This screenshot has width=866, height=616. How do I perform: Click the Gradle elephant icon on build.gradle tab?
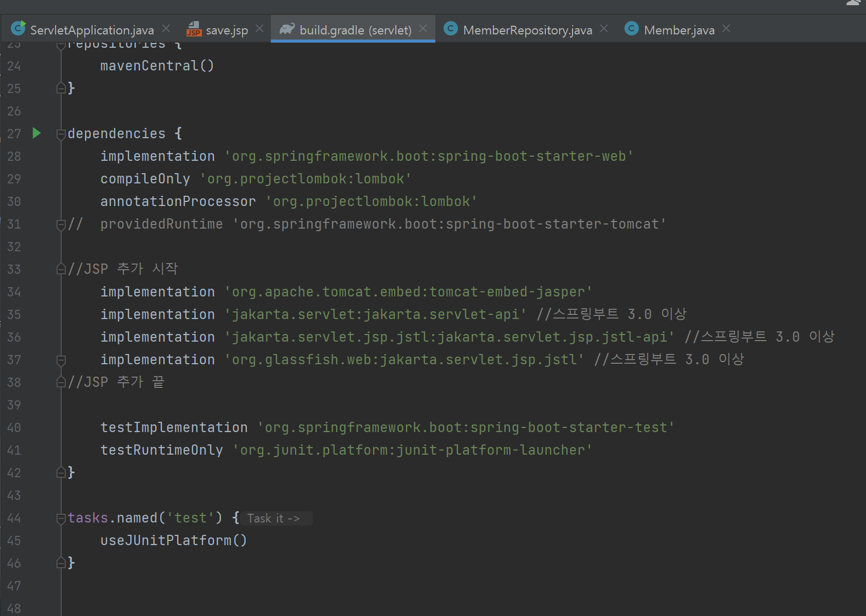tap(287, 29)
